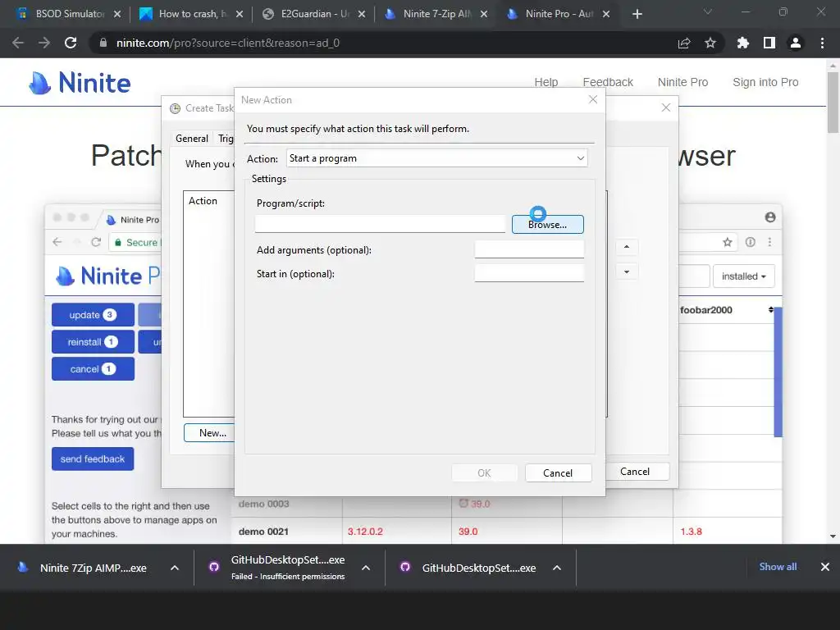Click the Ninite logo

click(x=80, y=83)
